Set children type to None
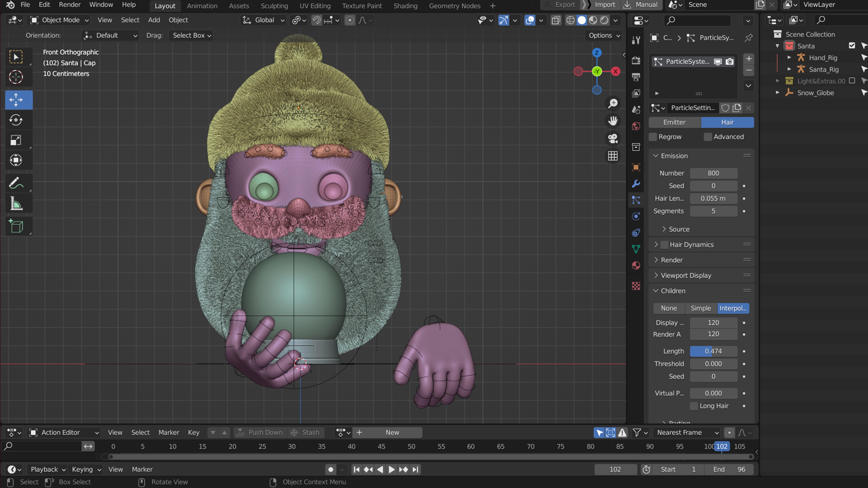Viewport: 868px width, 488px height. [x=669, y=308]
